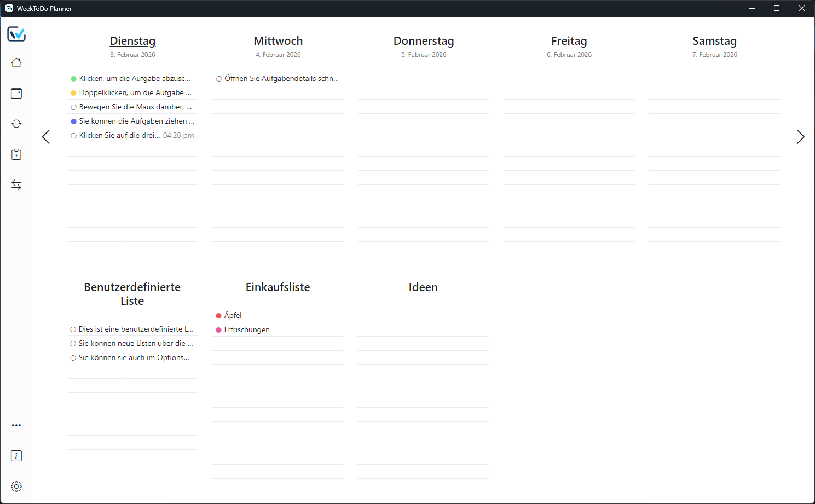Open the calendar date picker icon

click(x=16, y=94)
